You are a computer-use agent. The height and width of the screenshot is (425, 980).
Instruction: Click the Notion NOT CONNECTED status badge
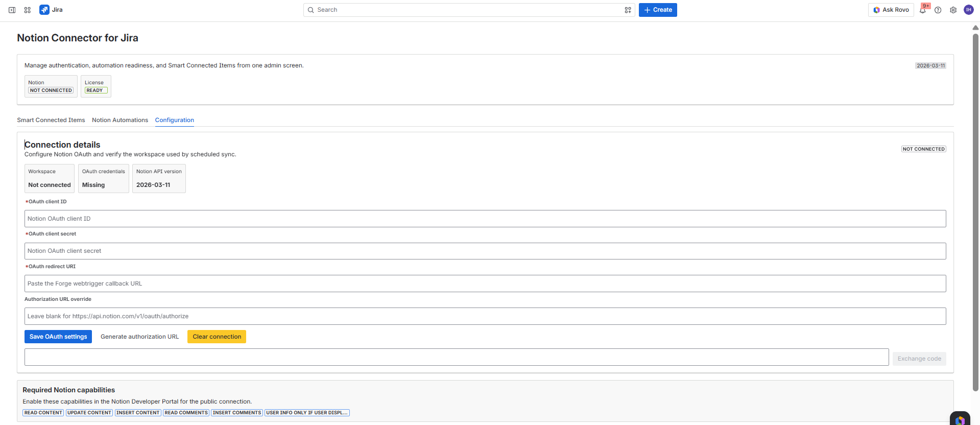51,90
